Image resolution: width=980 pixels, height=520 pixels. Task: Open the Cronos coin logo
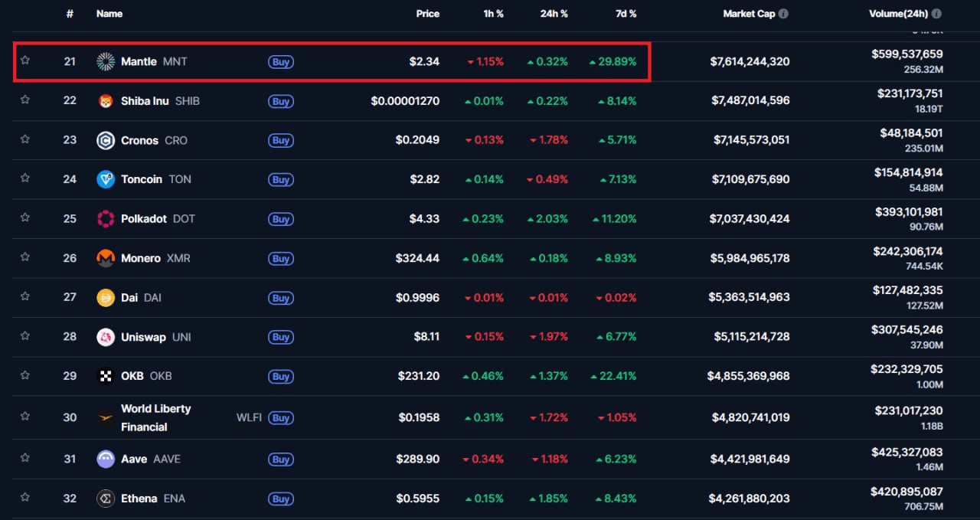106,140
